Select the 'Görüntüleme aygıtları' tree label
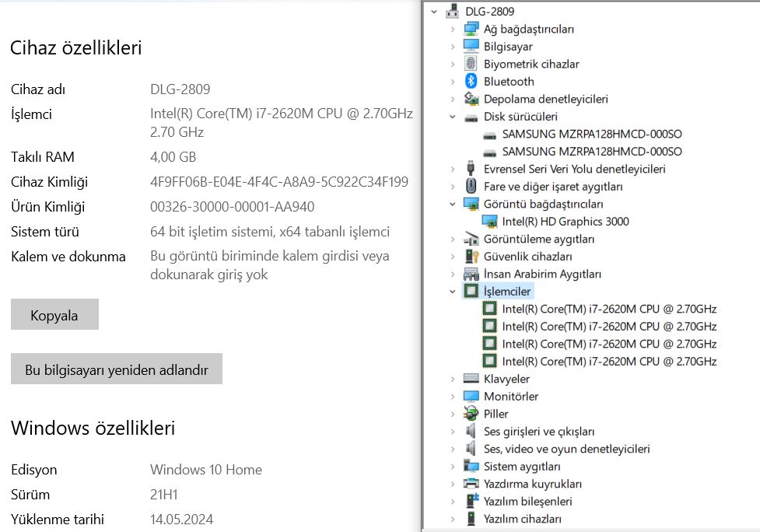This screenshot has height=532, width=760. [x=539, y=239]
